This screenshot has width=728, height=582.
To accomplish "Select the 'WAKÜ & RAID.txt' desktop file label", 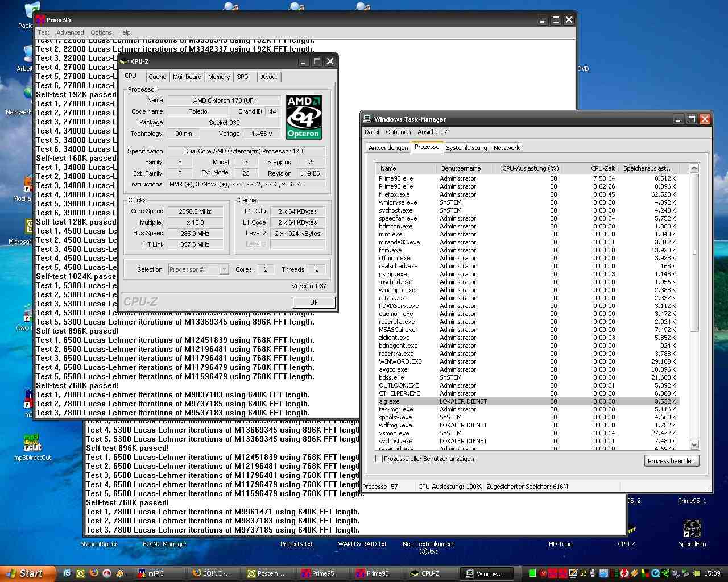I will pyautogui.click(x=362, y=544).
